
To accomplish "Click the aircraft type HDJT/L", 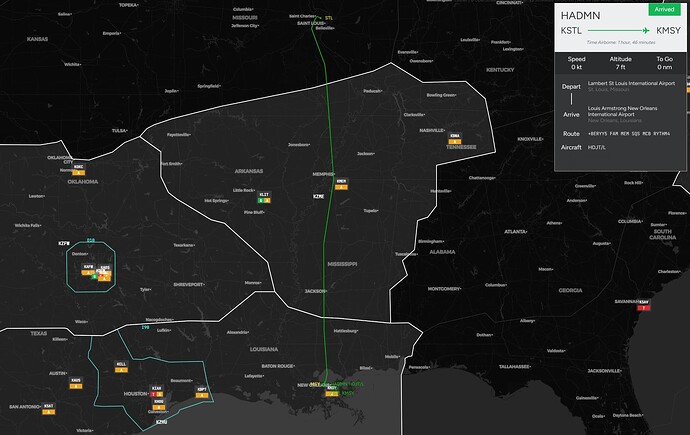I will point(597,147).
